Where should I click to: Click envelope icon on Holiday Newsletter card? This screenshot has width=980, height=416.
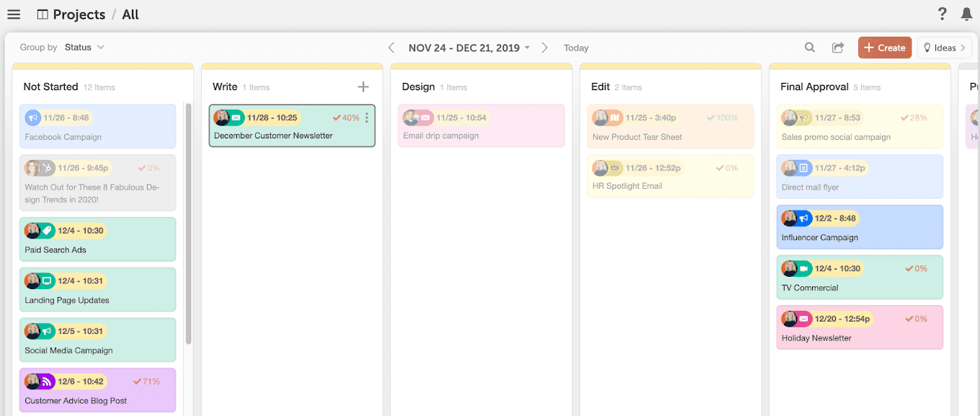804,319
